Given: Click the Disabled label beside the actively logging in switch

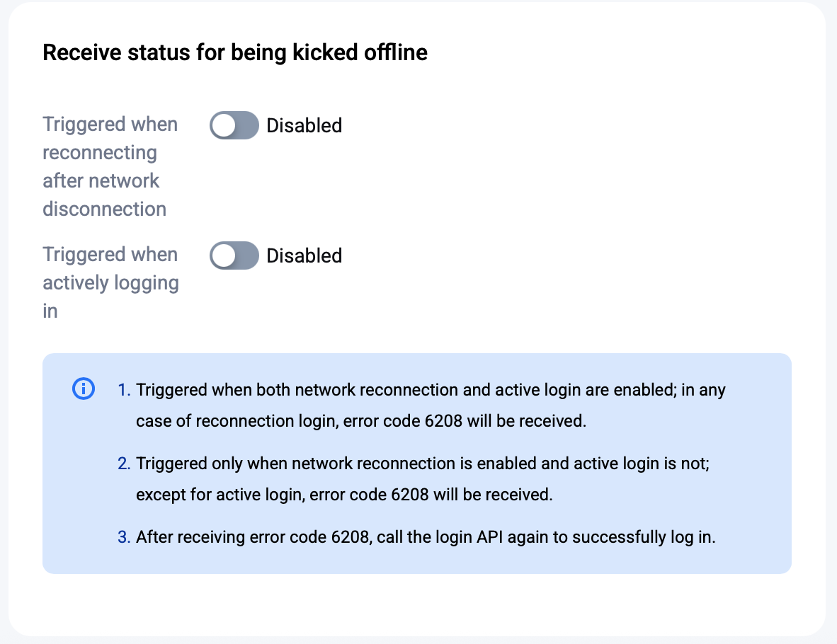Looking at the screenshot, I should [x=304, y=255].
